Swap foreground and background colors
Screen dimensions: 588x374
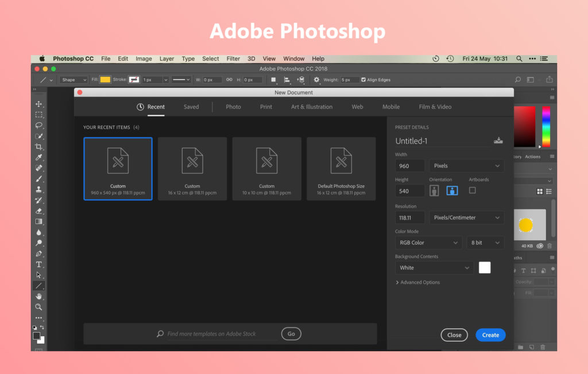point(42,327)
